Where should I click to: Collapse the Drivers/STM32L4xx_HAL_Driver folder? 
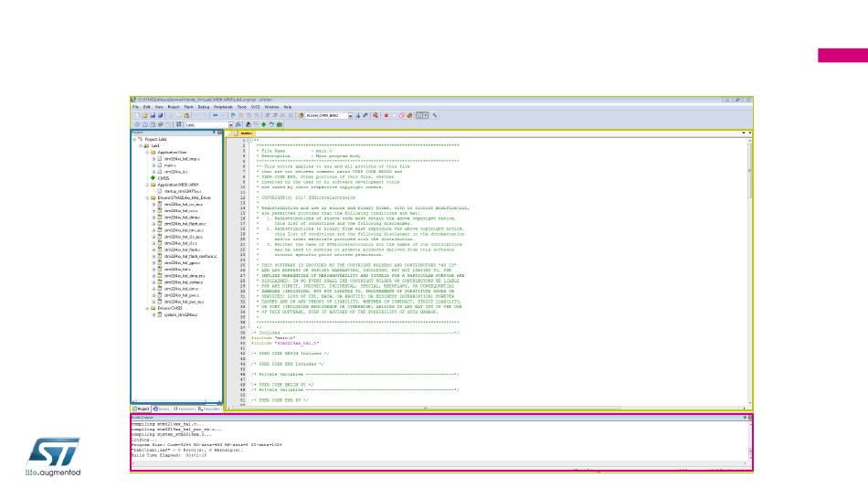click(x=147, y=197)
